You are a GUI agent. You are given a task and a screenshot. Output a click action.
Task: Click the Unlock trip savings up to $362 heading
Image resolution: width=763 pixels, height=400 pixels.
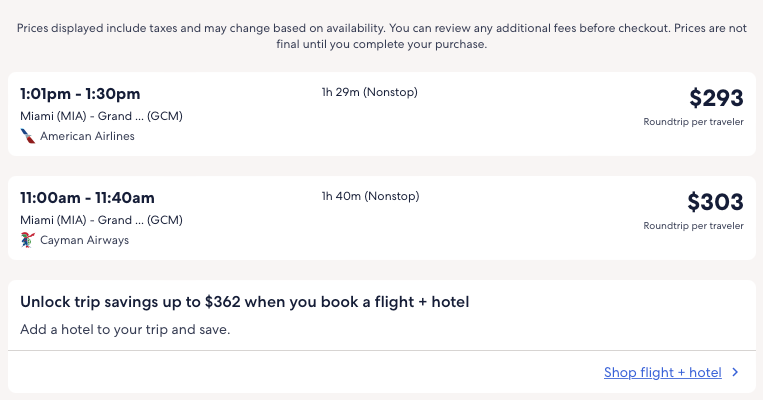click(x=245, y=301)
